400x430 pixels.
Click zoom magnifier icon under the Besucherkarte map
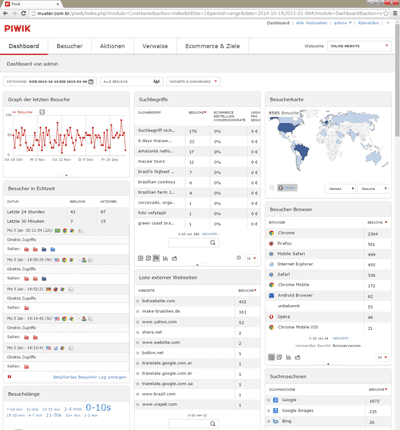(x=271, y=188)
